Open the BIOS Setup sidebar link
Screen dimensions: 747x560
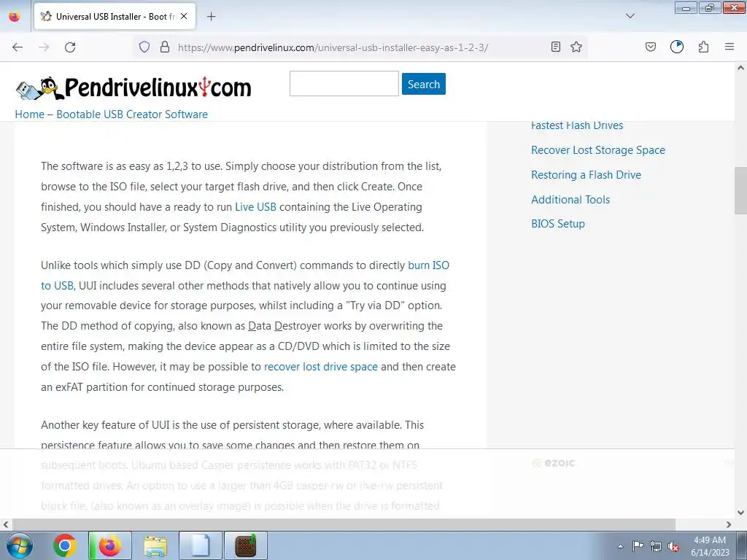point(558,223)
